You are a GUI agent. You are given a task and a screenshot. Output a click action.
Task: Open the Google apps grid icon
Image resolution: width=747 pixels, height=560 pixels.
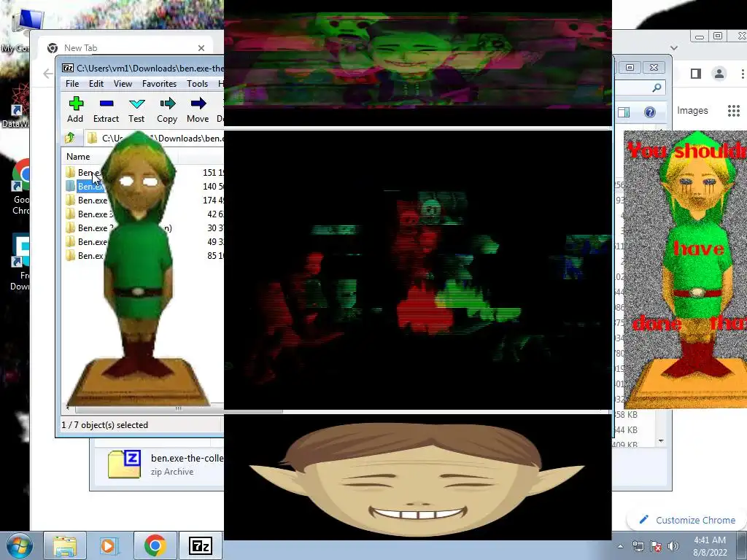click(x=734, y=111)
